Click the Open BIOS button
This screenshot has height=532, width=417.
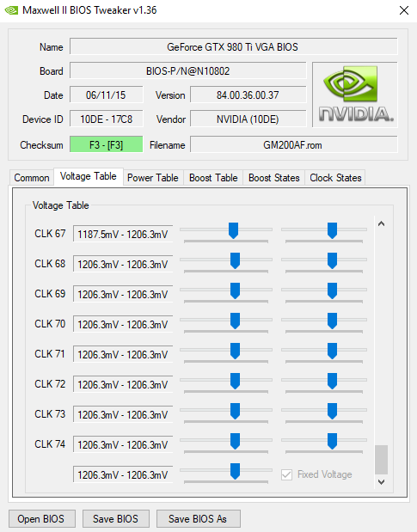pyautogui.click(x=42, y=519)
